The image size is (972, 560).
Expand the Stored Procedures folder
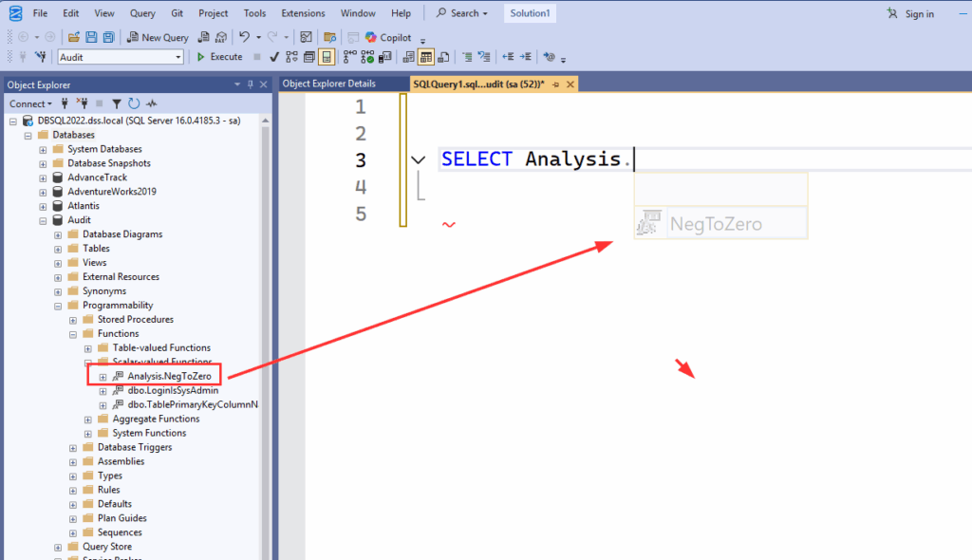click(72, 320)
